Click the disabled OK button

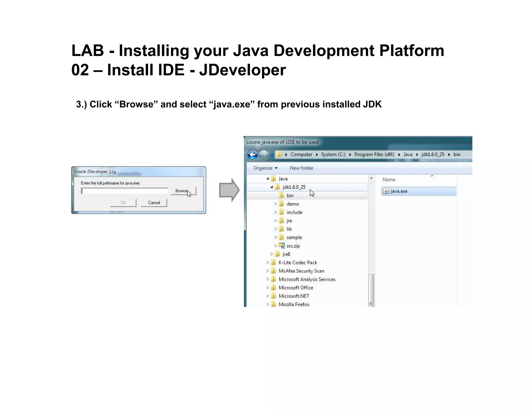(123, 203)
